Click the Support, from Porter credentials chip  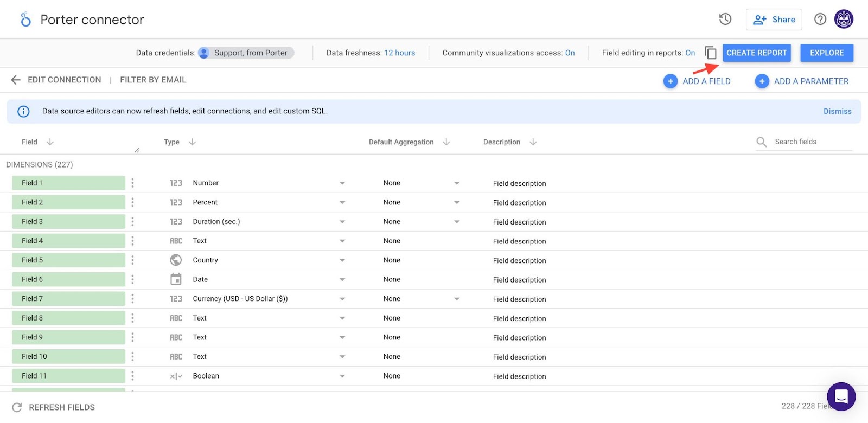coord(246,53)
